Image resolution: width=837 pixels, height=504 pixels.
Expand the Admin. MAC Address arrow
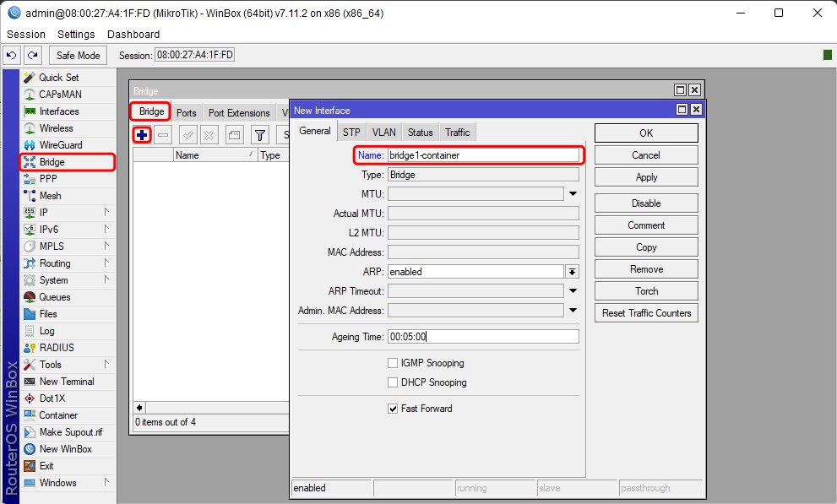point(572,311)
